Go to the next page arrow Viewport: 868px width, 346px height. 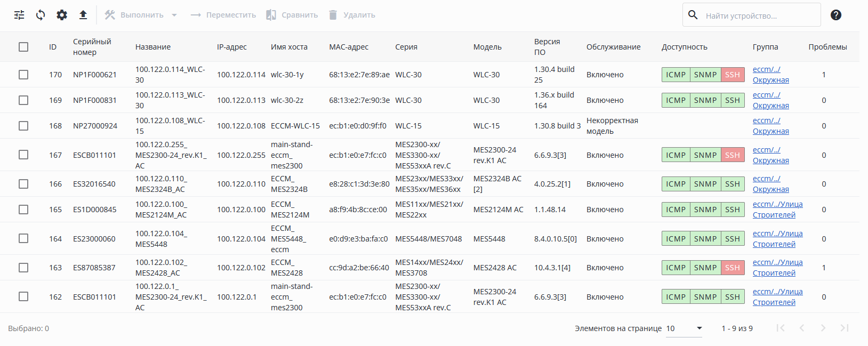(x=823, y=328)
